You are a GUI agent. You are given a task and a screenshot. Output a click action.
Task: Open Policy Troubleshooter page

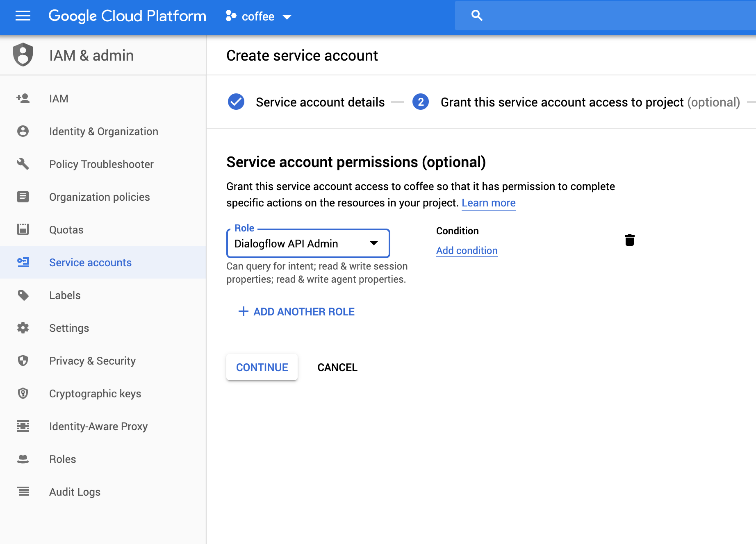pyautogui.click(x=103, y=164)
